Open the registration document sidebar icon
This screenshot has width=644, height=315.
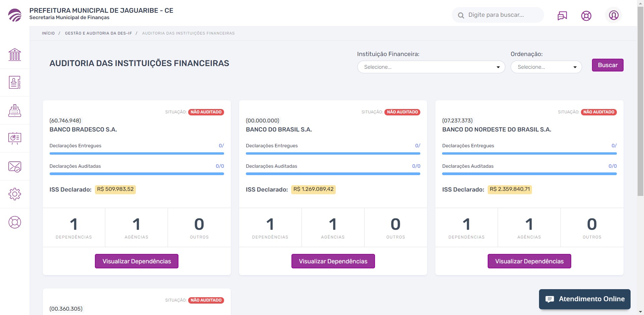coord(15,82)
